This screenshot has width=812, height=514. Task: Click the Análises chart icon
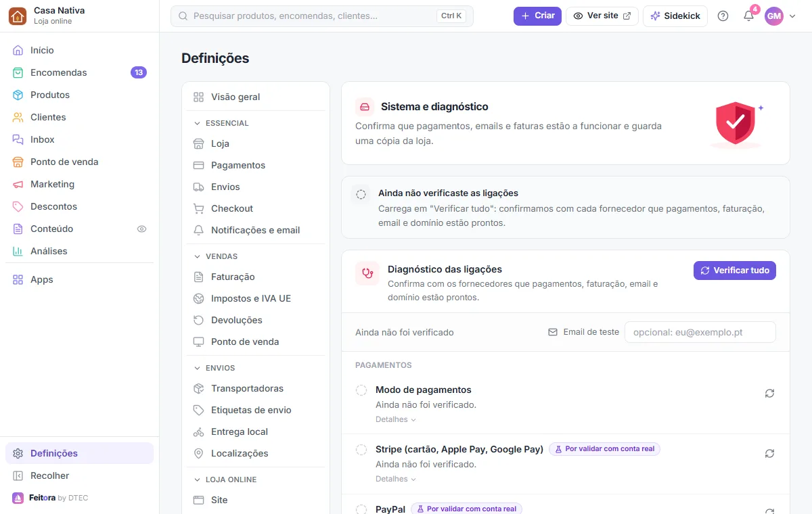pos(18,251)
